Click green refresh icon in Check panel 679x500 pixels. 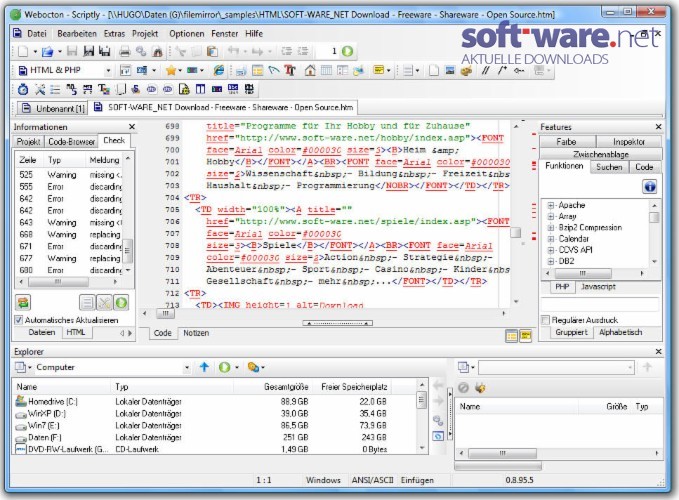tap(121, 302)
